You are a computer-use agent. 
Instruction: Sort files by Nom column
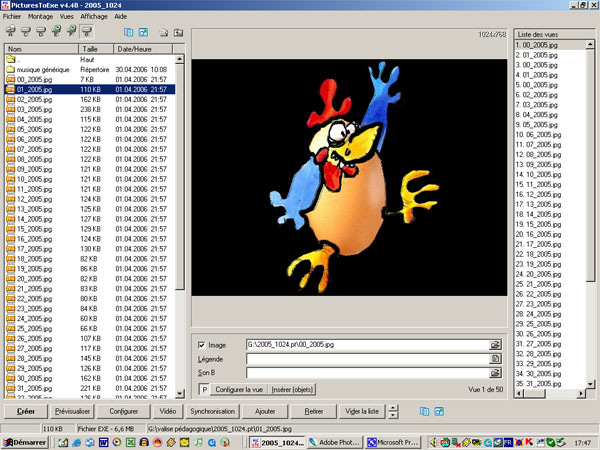pyautogui.click(x=41, y=49)
